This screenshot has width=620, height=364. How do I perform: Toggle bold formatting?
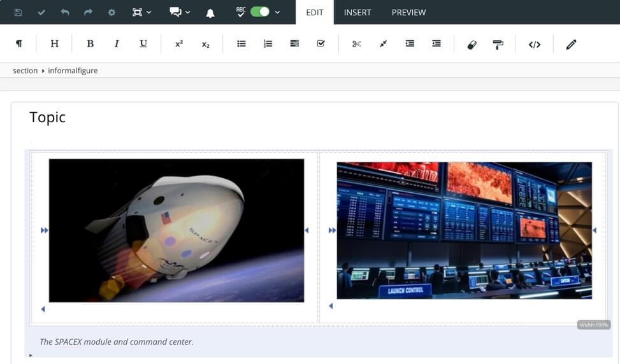[x=90, y=43]
